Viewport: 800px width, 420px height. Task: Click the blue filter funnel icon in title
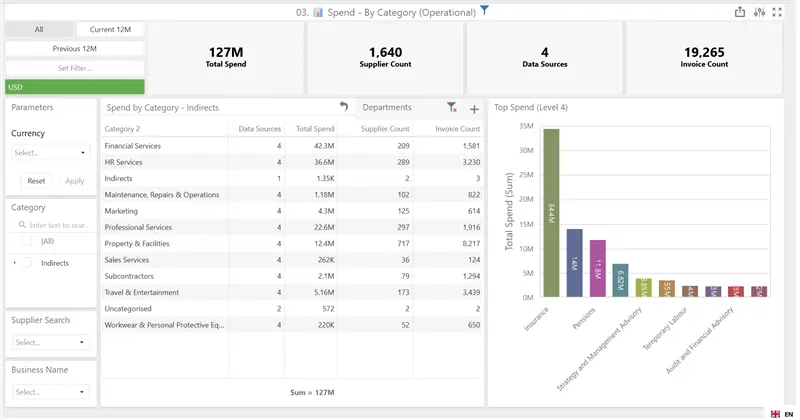[x=484, y=10]
